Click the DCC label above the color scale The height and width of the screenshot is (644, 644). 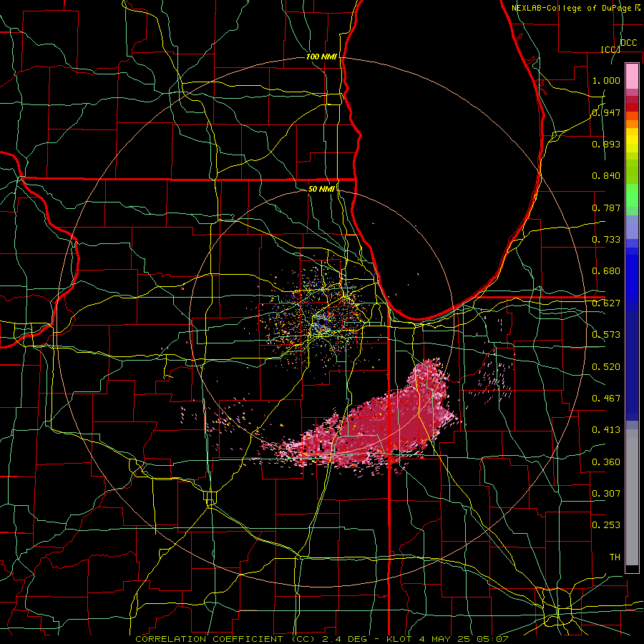(628, 43)
